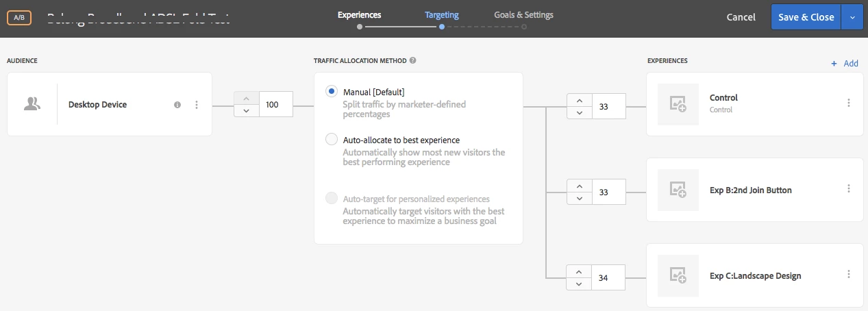Click the traffic allocation method help icon

coord(413,60)
